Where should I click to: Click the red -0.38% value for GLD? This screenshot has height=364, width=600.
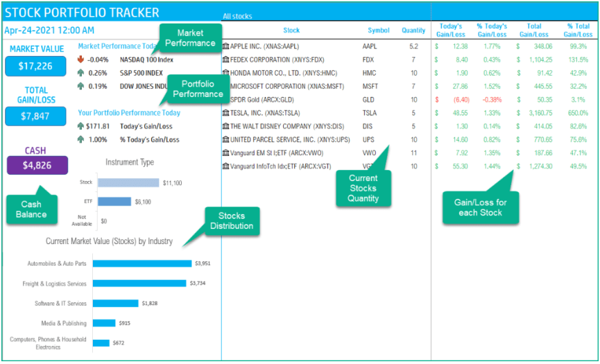pyautogui.click(x=492, y=100)
